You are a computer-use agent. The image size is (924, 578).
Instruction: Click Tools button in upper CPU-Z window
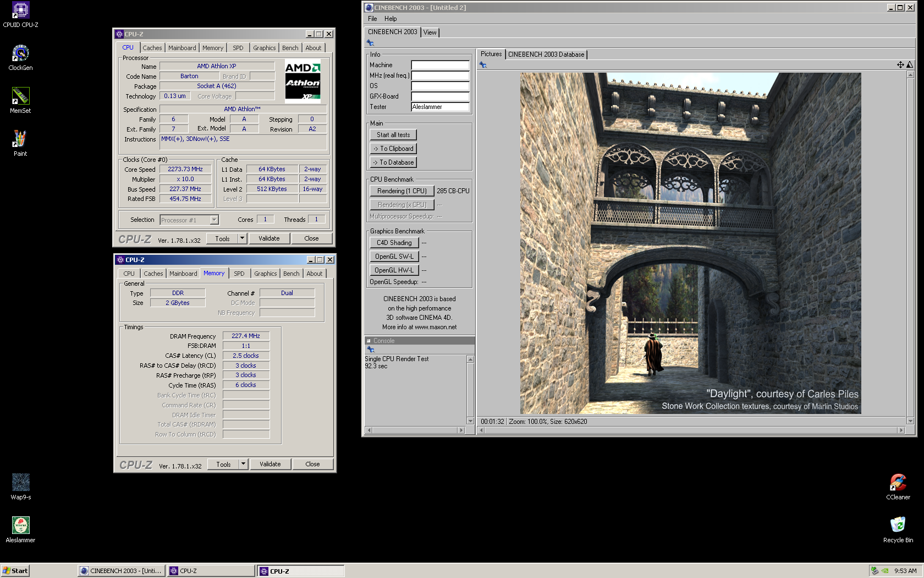[222, 238]
